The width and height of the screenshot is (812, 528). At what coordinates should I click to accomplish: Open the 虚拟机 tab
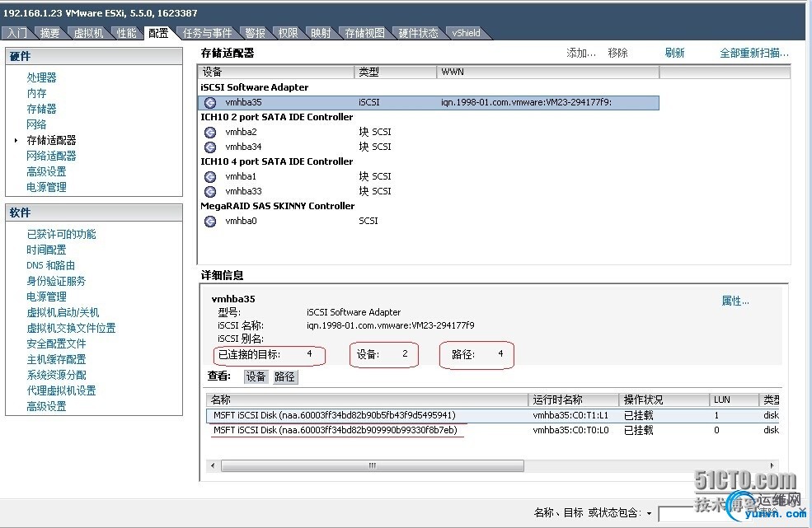(88, 33)
